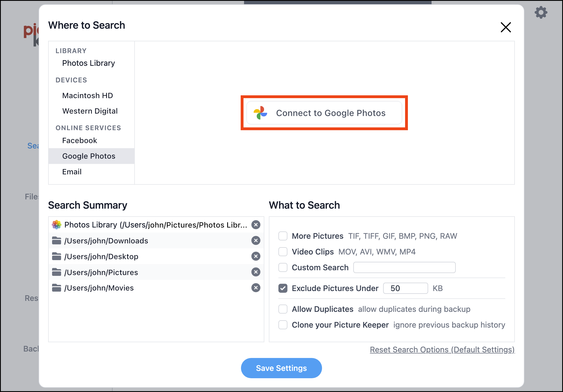
Task: Click the 50 KB size field
Action: 406,288
